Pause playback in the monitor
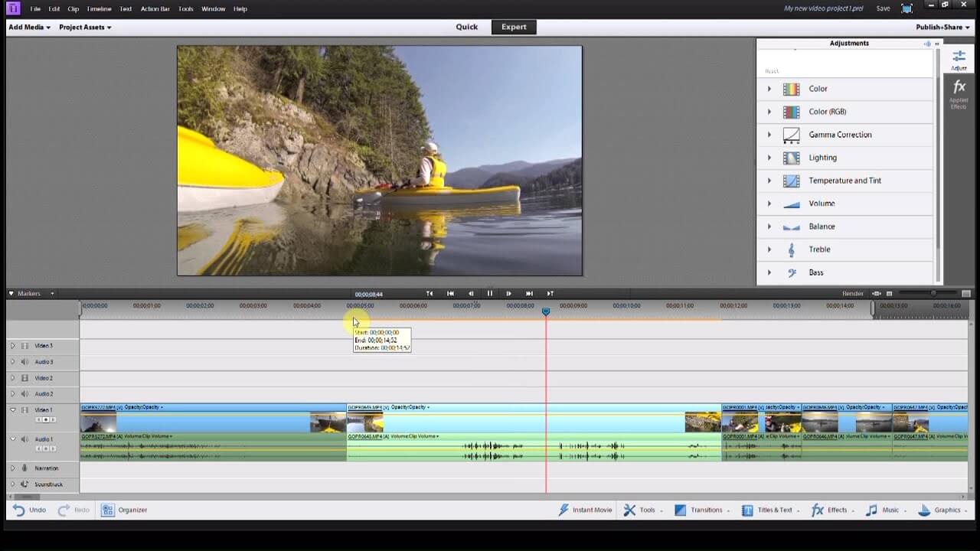The height and width of the screenshot is (551, 980). pyautogui.click(x=490, y=294)
